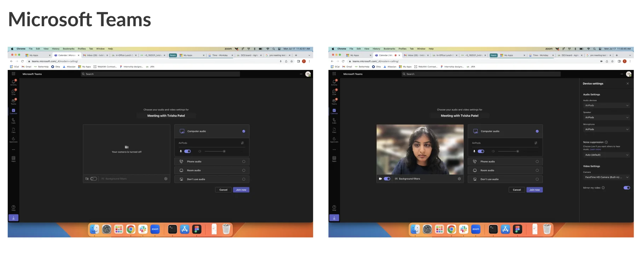Adjust speaker volume slider in left screenshot
The height and width of the screenshot is (253, 644).
(214, 151)
